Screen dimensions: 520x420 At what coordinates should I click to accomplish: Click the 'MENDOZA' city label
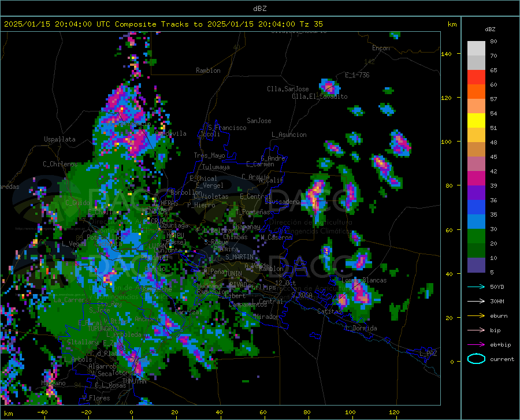pyautogui.click(x=154, y=211)
